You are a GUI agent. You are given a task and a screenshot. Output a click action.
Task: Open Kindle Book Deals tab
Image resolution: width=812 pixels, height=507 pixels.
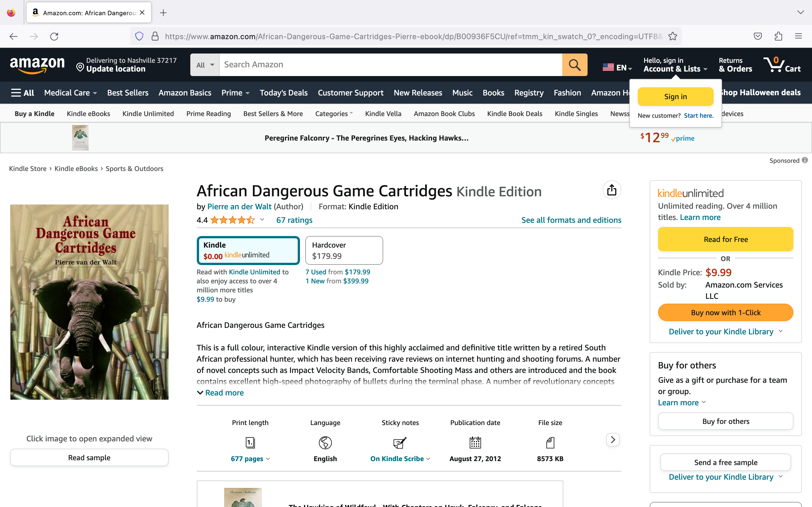click(x=514, y=114)
